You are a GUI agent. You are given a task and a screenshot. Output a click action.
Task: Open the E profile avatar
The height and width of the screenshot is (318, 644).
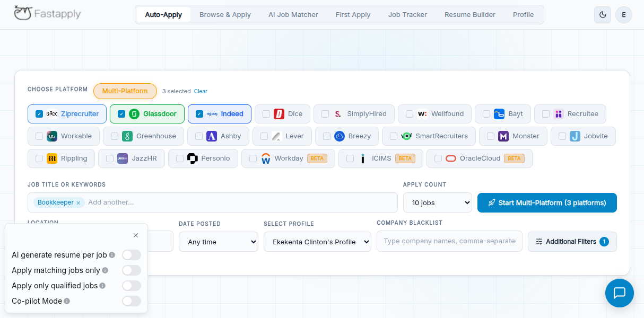(623, 15)
